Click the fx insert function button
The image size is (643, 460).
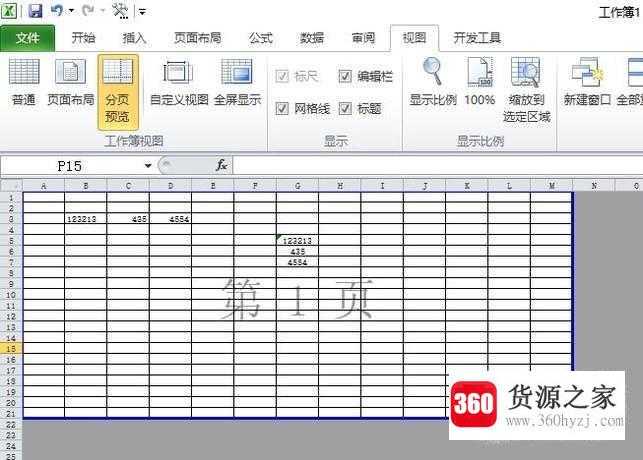click(x=221, y=165)
